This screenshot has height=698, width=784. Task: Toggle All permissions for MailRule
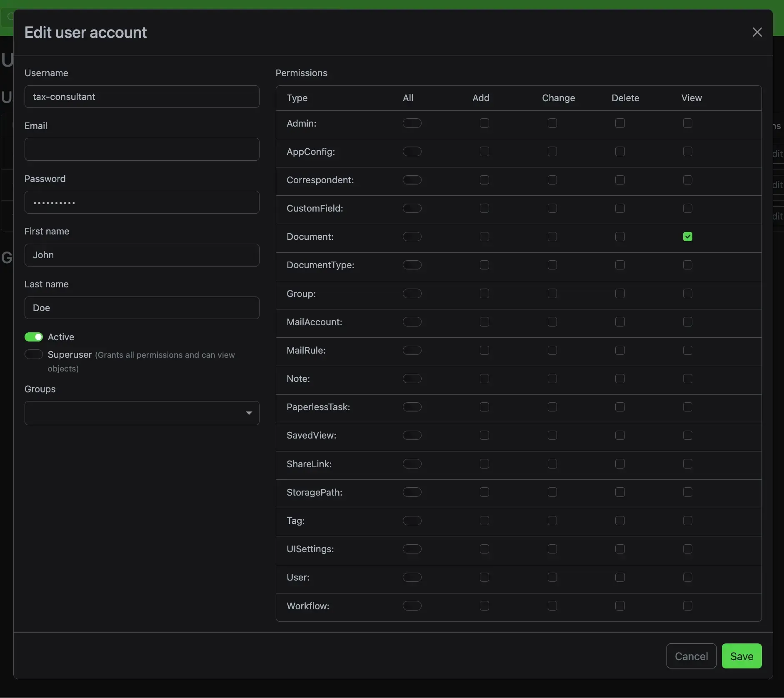tap(412, 350)
